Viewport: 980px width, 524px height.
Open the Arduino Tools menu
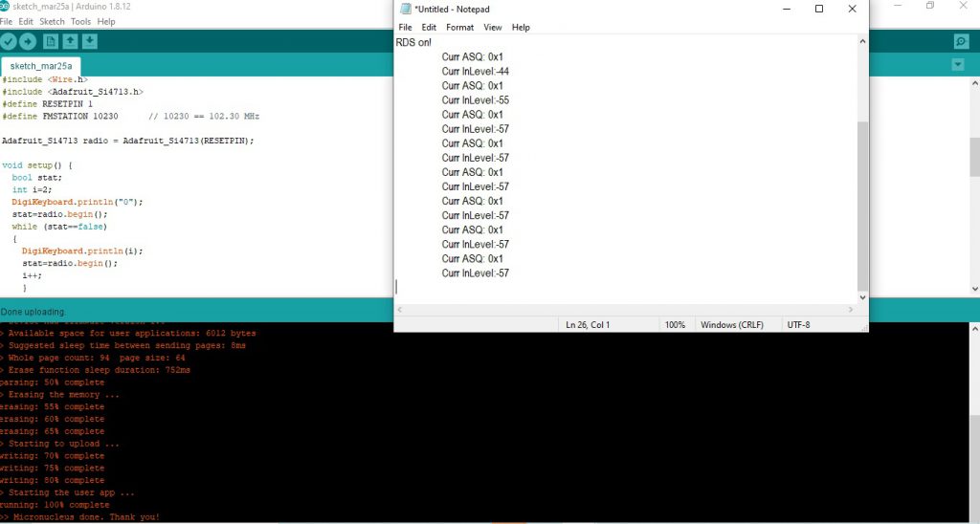point(80,21)
